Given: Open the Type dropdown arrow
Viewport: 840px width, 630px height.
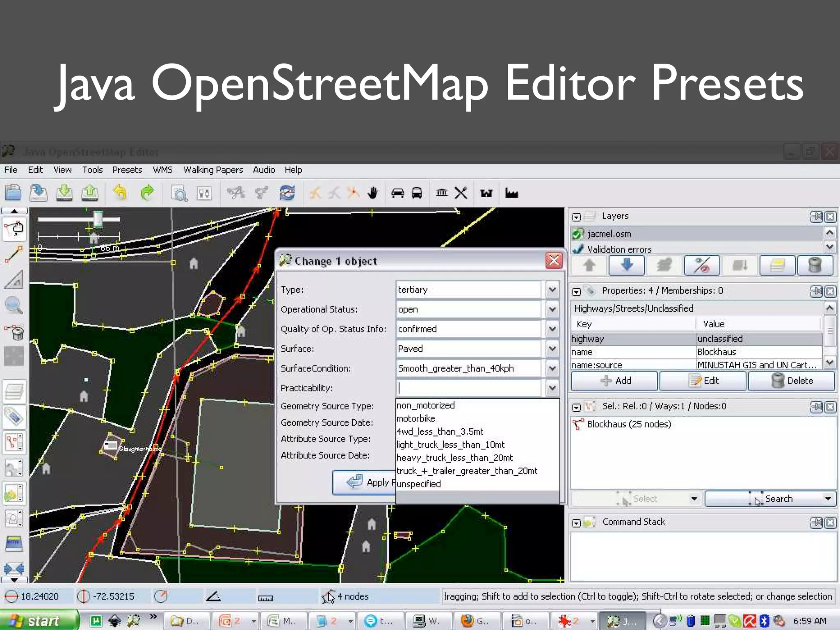Looking at the screenshot, I should 552,290.
